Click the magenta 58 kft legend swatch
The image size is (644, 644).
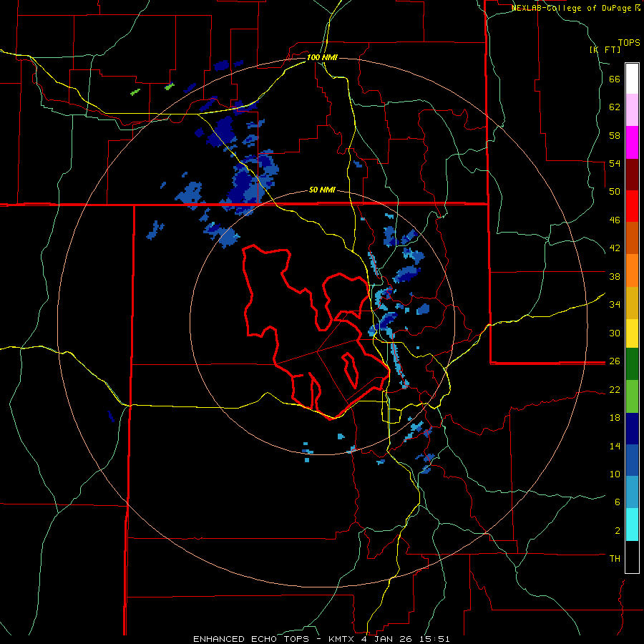[x=632, y=142]
